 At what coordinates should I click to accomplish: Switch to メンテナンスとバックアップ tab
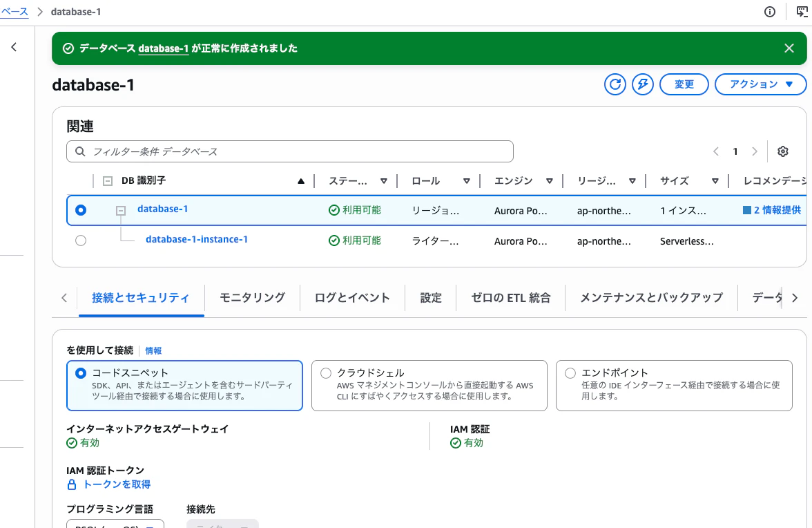click(x=652, y=298)
